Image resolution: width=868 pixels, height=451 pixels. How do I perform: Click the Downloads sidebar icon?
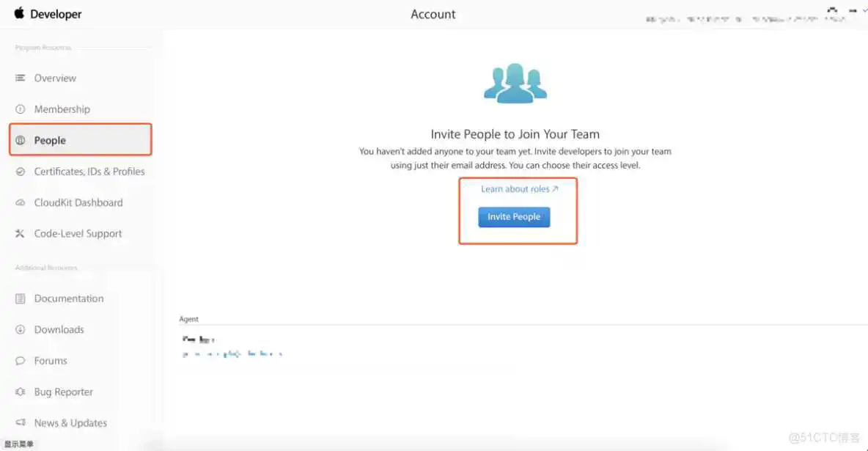pyautogui.click(x=20, y=329)
